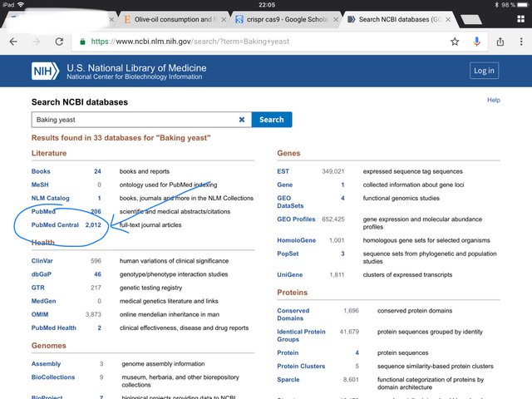Open the Protein database link
532x399 pixels.
point(288,352)
